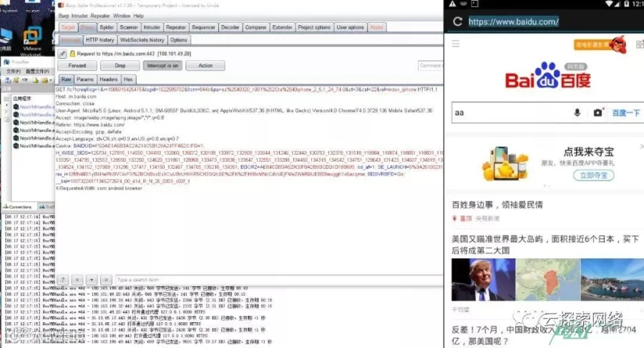Click the grid icon at the top right of the Baidu page
The height and width of the screenshot is (348, 644).
point(640,44)
